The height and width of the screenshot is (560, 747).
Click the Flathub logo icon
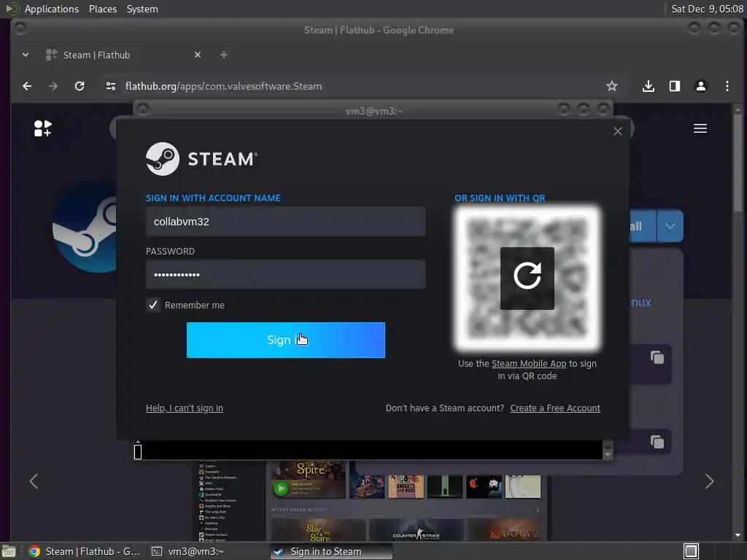[43, 128]
